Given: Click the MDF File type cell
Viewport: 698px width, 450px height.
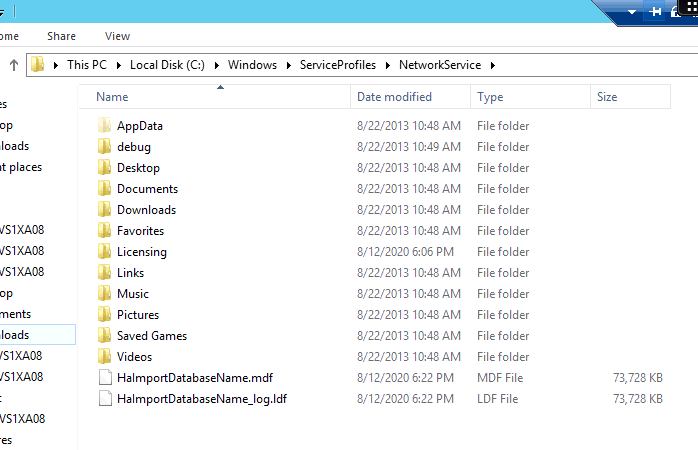Looking at the screenshot, I should click(500, 377).
